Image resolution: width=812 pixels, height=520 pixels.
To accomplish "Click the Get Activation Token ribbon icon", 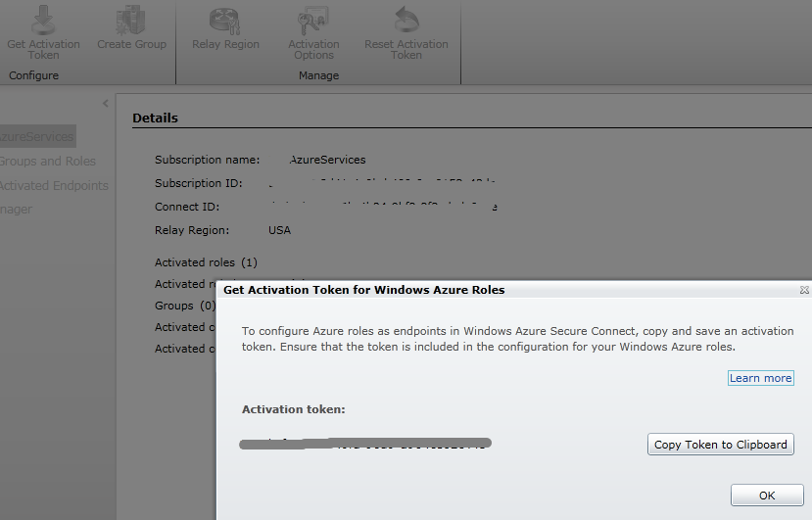I will point(43,32).
